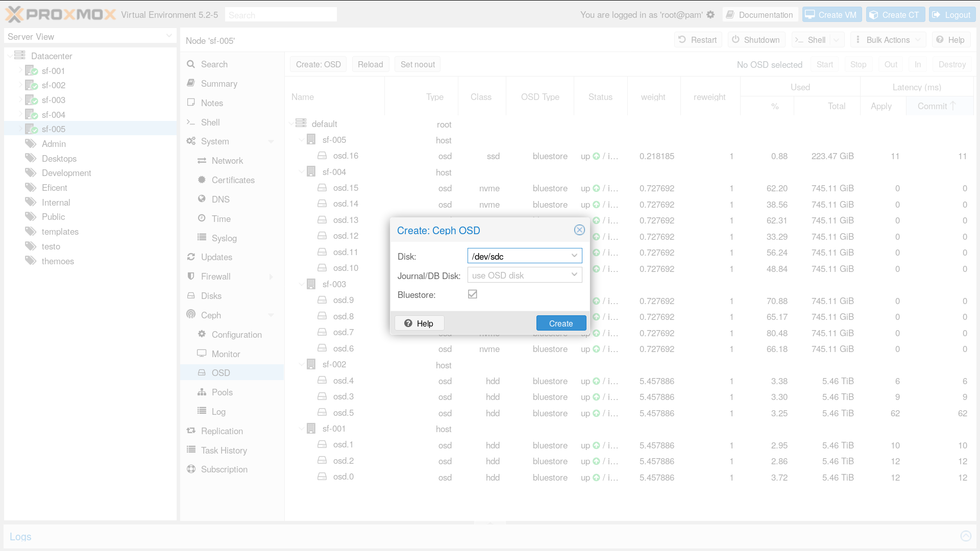Image resolution: width=980 pixels, height=551 pixels.
Task: Collapse the Ceph menu section
Action: click(x=271, y=315)
